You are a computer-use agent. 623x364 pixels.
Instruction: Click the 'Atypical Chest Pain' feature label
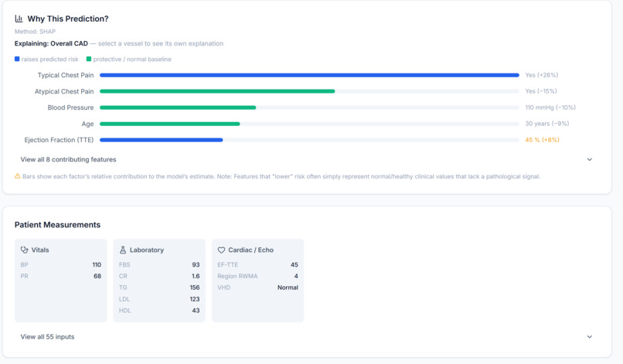click(64, 91)
